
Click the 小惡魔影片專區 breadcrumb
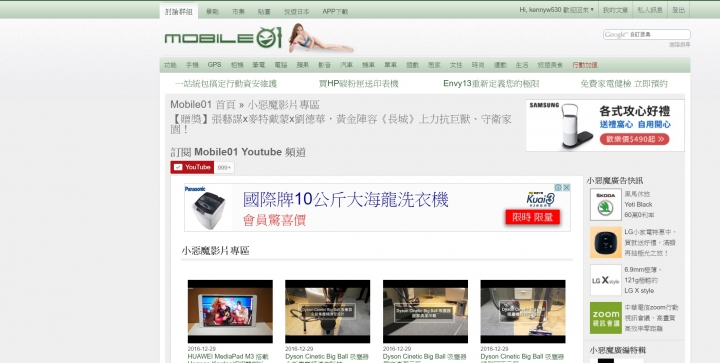pyautogui.click(x=283, y=105)
